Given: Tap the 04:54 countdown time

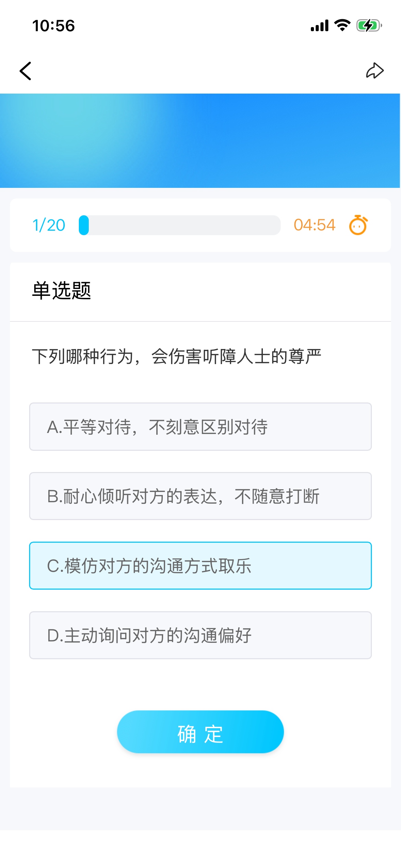Looking at the screenshot, I should 314,225.
